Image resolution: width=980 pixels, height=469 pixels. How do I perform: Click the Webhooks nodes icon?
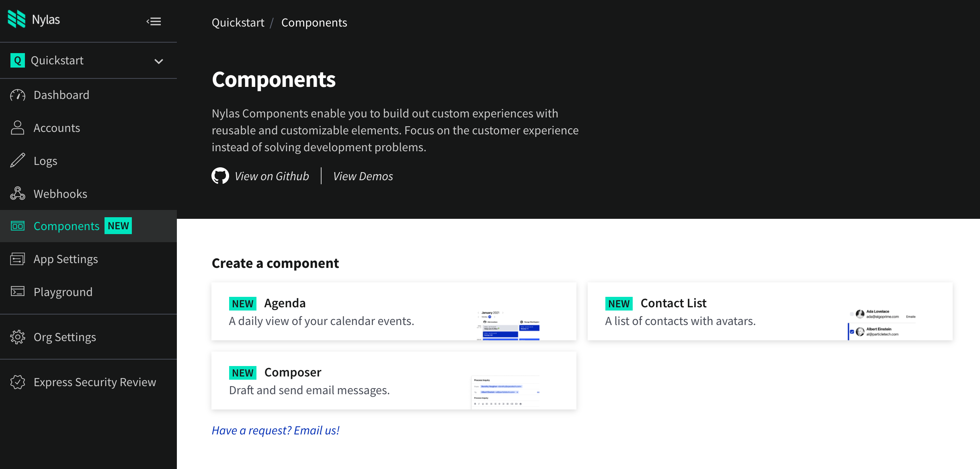pyautogui.click(x=16, y=193)
